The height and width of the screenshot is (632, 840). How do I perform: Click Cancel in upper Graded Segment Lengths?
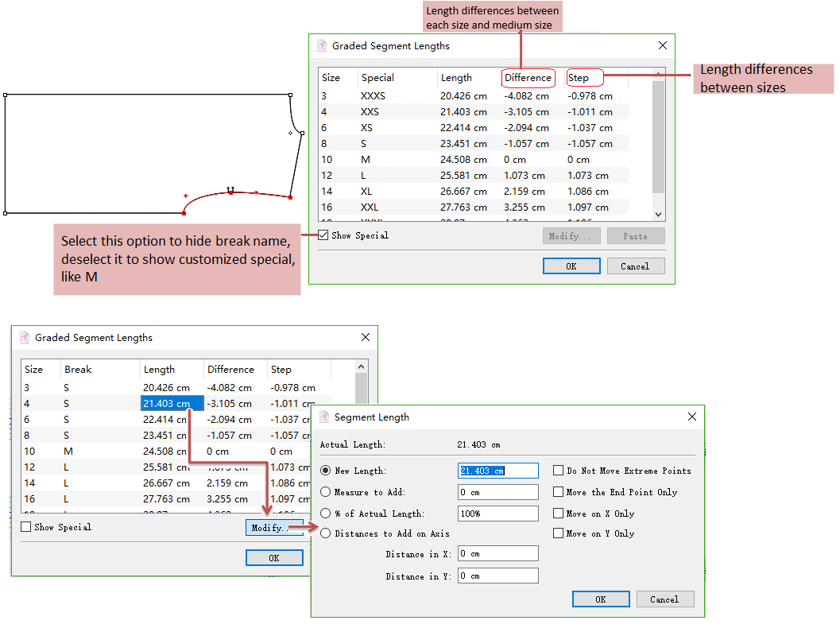click(635, 266)
